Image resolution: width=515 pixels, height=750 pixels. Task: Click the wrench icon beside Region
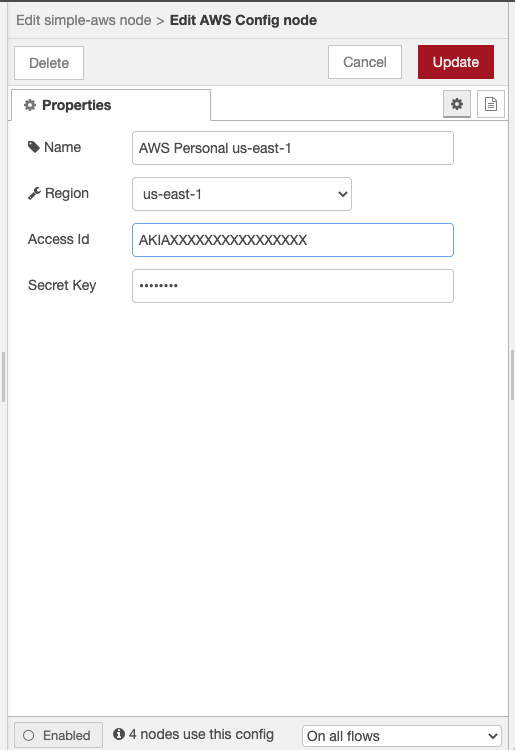tap(34, 193)
